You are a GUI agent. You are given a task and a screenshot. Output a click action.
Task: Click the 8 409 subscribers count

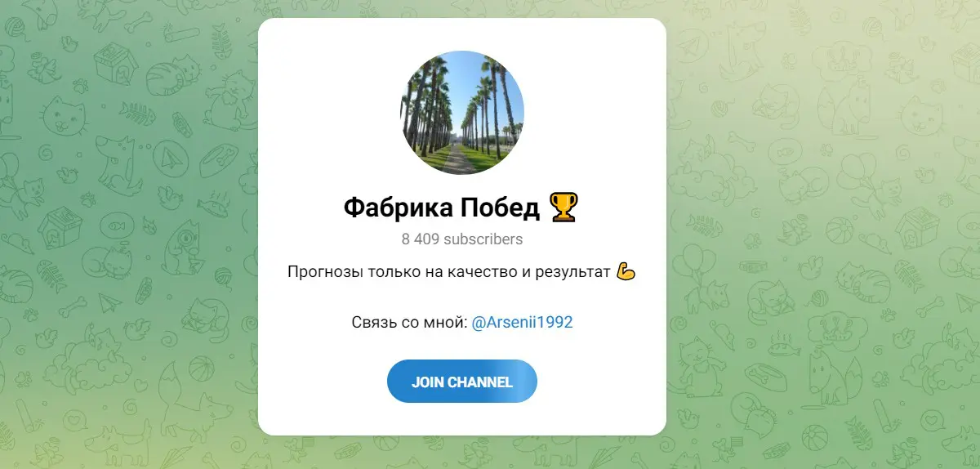pyautogui.click(x=462, y=239)
